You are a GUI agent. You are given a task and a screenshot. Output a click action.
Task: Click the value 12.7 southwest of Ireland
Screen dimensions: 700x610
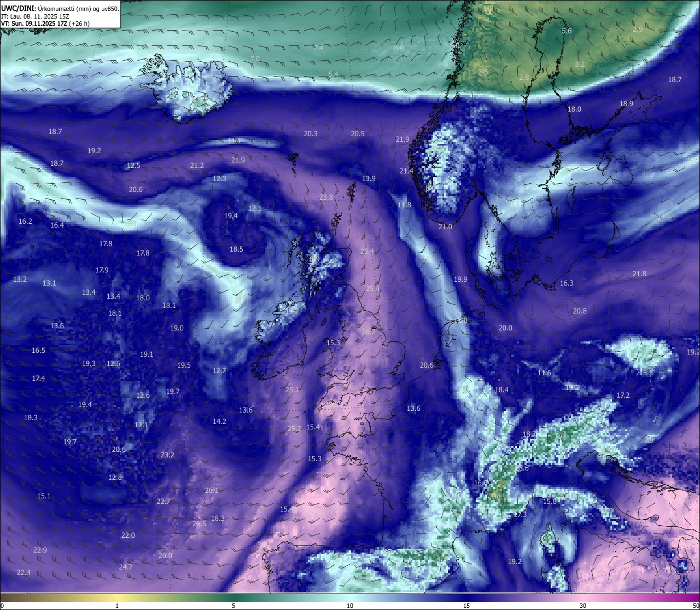click(x=219, y=370)
